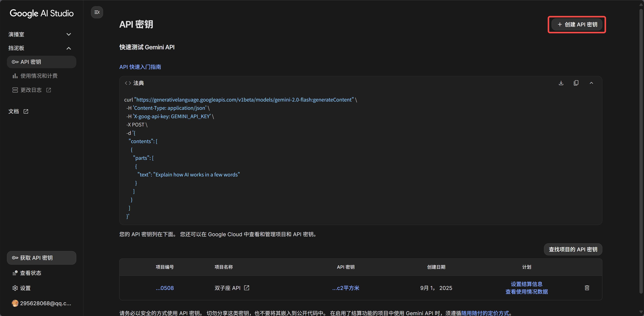Viewport: 644px width, 316px height.
Task: Click the 创建 API 密钥 button
Action: [577, 24]
